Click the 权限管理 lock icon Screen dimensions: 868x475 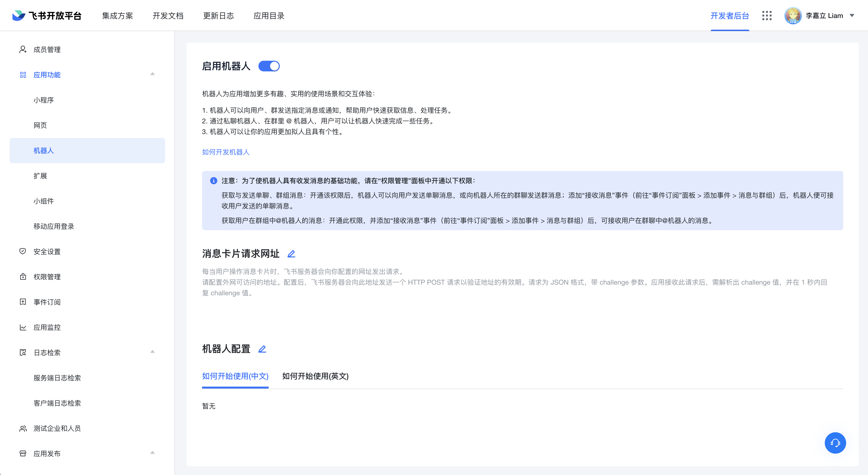(x=23, y=277)
